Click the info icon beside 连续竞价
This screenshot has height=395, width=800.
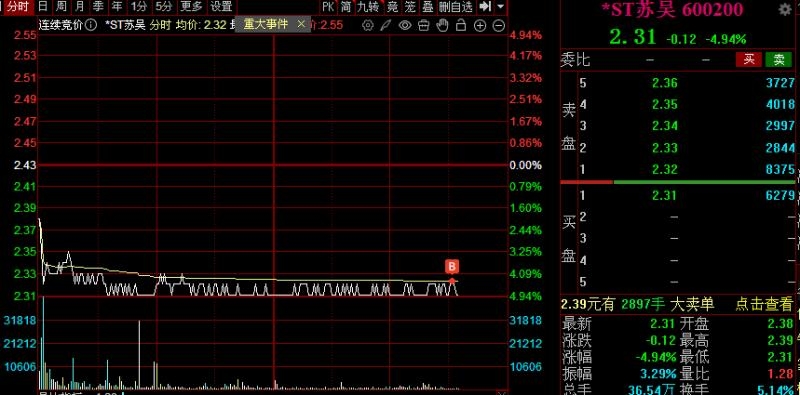pos(90,24)
